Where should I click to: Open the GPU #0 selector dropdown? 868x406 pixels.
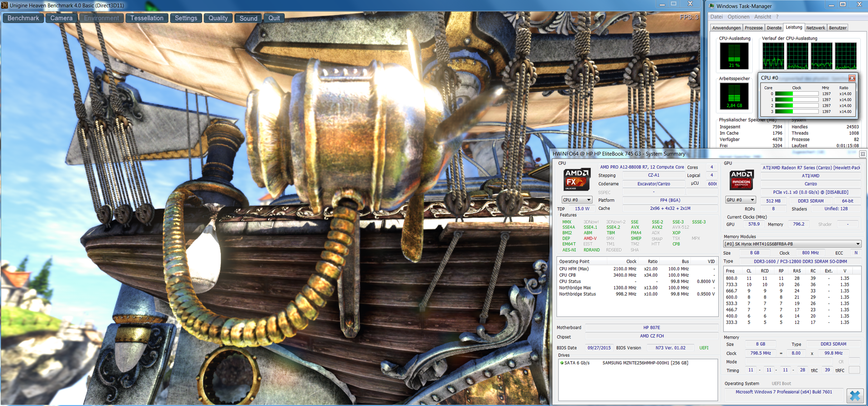click(741, 200)
